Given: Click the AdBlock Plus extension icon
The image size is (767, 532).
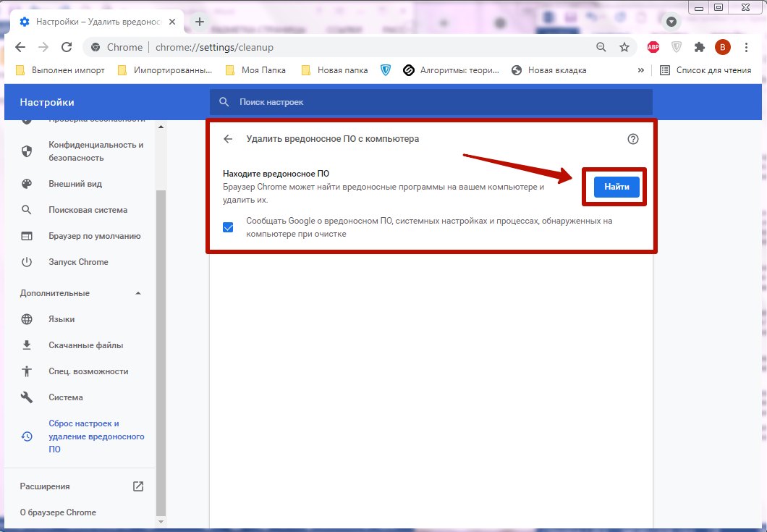Looking at the screenshot, I should [x=653, y=47].
